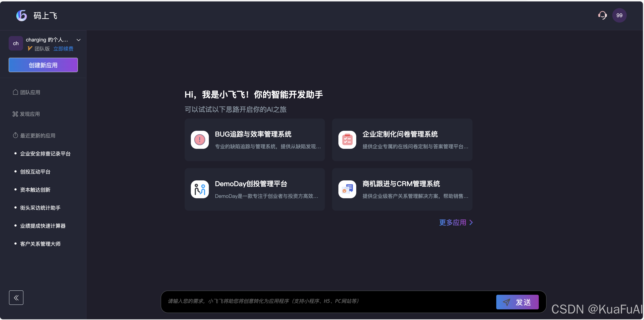The height and width of the screenshot is (320, 644).
Task: Open the 发现应用 menu item
Action: coord(30,114)
